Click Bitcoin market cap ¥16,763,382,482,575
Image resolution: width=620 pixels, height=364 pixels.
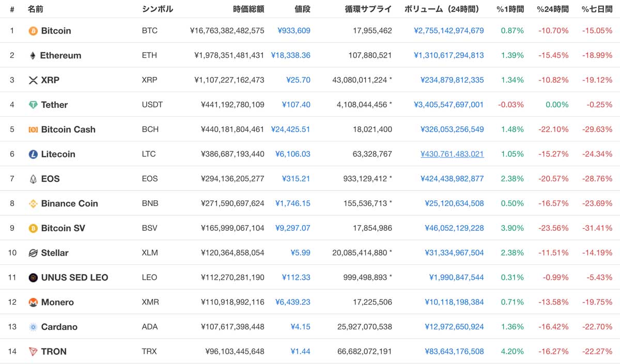[x=227, y=31]
